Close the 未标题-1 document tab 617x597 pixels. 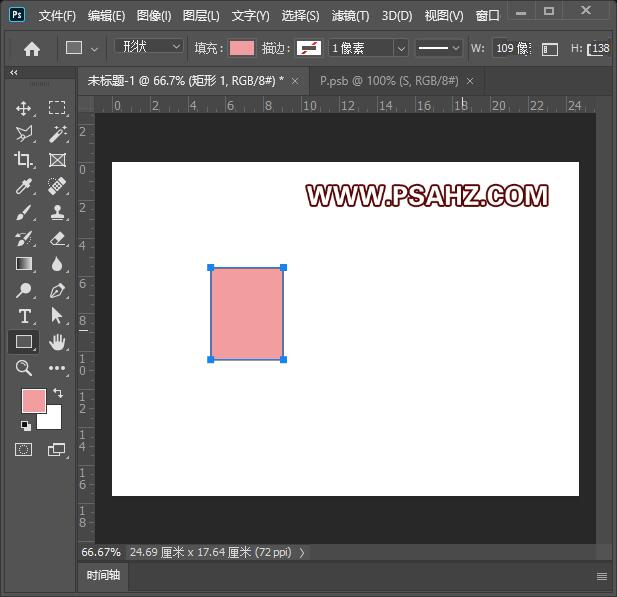(x=295, y=81)
